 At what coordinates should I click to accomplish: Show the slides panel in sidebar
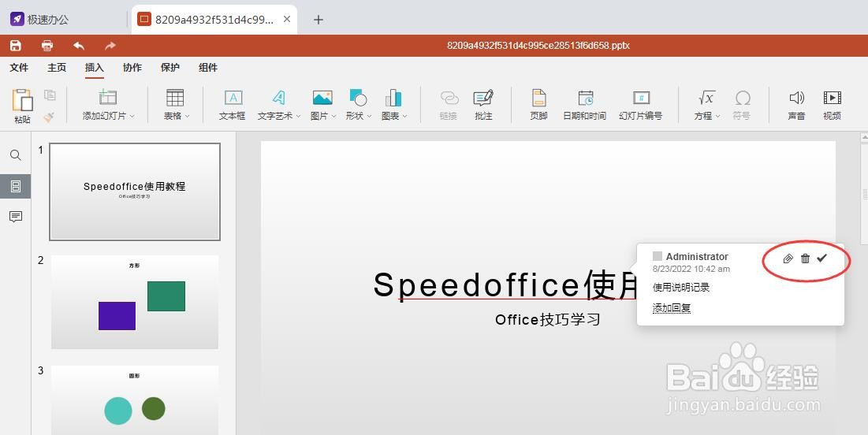(x=16, y=186)
